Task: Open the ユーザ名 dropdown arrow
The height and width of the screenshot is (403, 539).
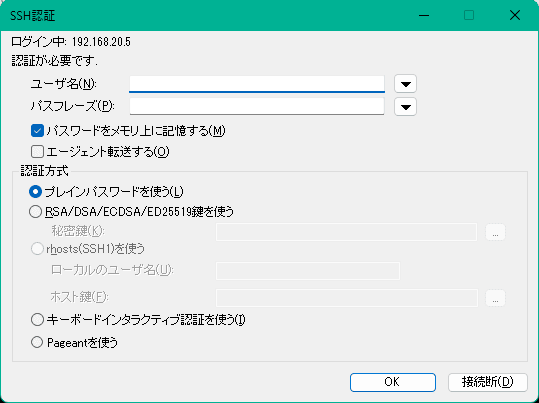Action: click(406, 84)
